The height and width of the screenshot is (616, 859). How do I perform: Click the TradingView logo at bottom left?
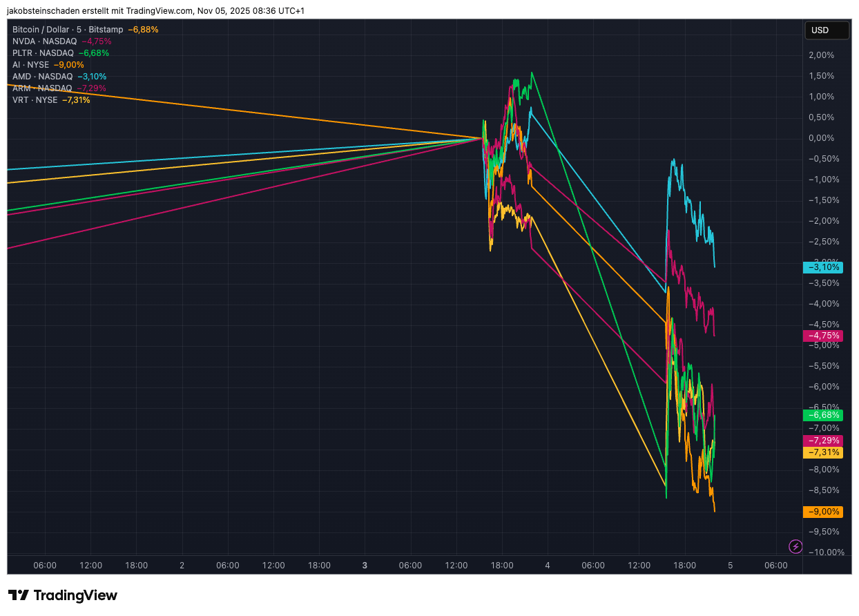(63, 595)
